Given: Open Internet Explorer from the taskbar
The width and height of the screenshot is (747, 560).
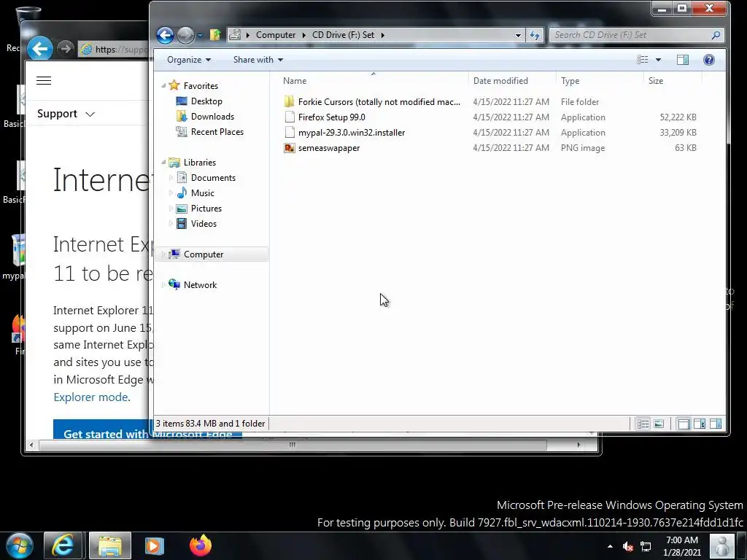Looking at the screenshot, I should [x=63, y=545].
